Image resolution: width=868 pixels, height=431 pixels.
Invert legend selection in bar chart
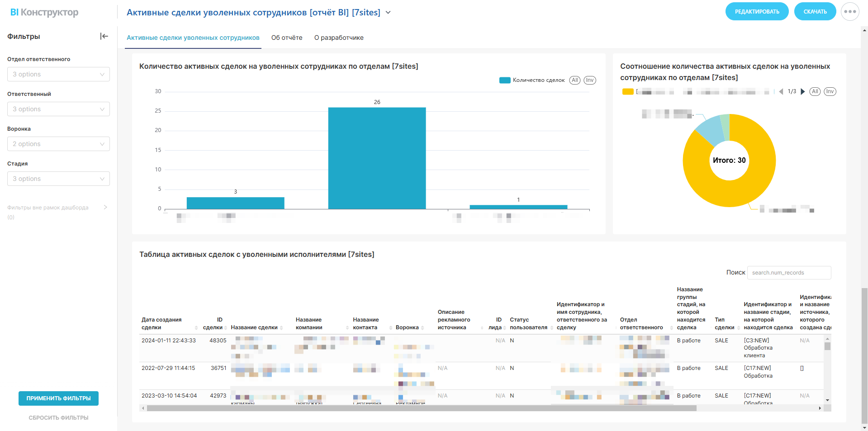(589, 80)
